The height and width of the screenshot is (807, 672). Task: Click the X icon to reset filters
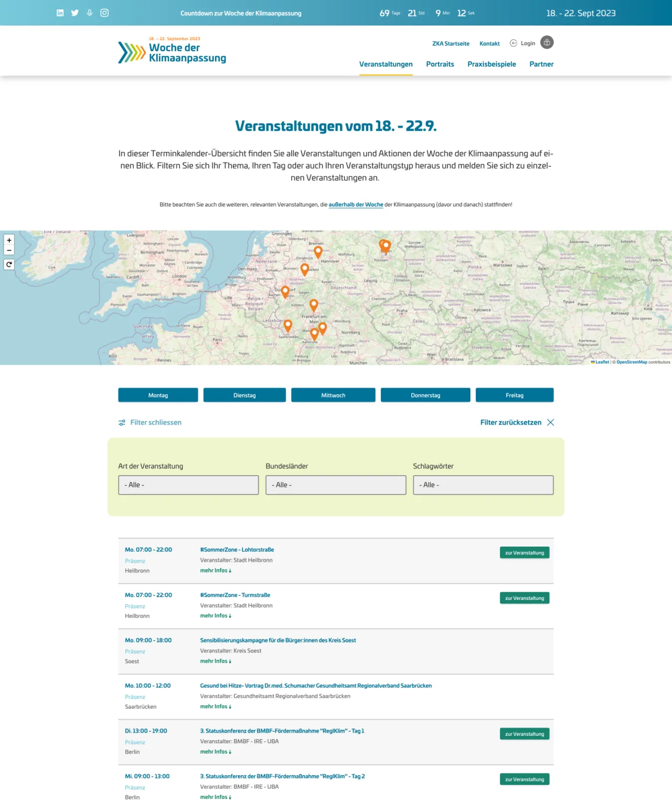point(551,422)
